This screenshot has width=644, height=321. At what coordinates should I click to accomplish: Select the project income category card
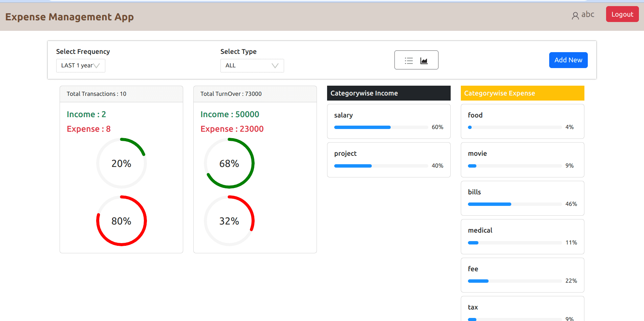pos(389,160)
